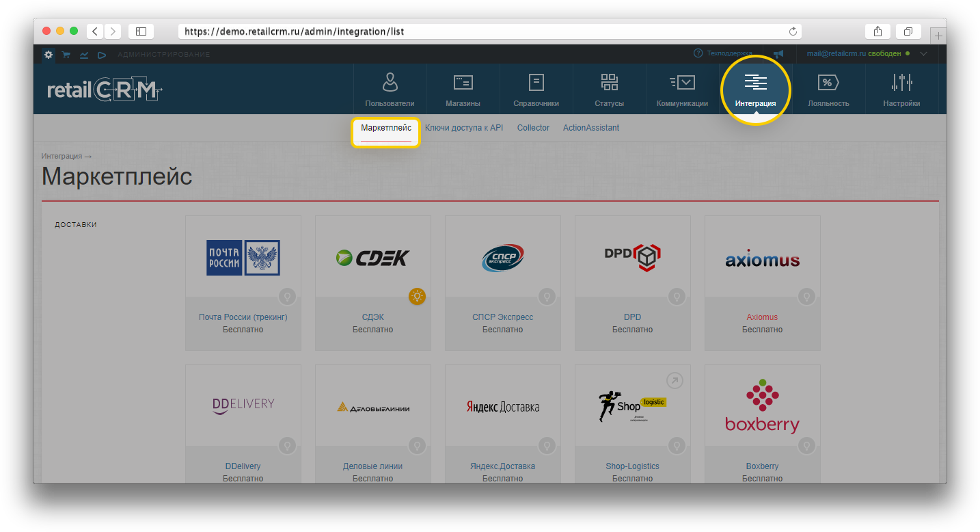This screenshot has width=980, height=532.
Task: Click the Safari share button
Action: pyautogui.click(x=877, y=31)
